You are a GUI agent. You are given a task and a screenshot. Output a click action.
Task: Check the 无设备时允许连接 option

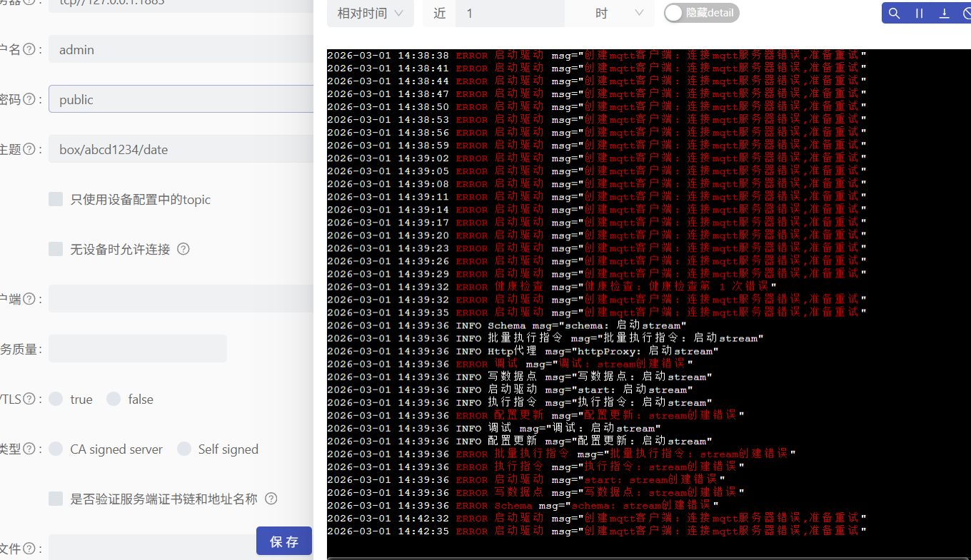56,249
